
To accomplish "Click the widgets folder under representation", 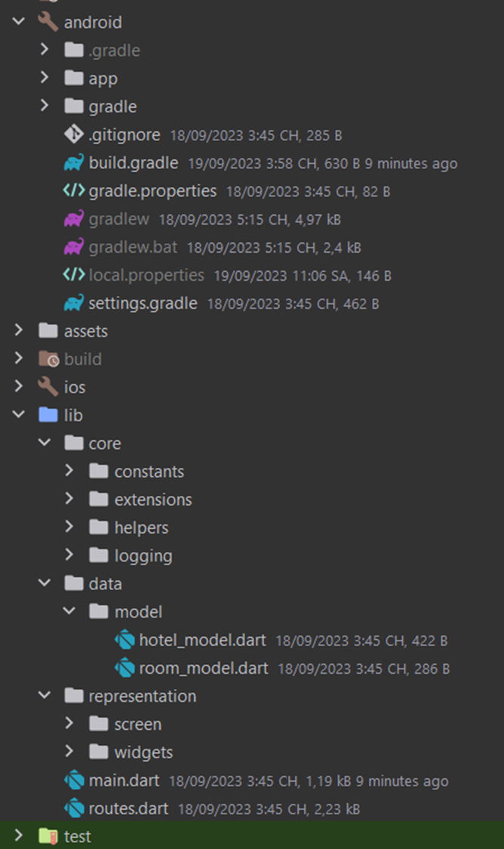I will coord(145,752).
